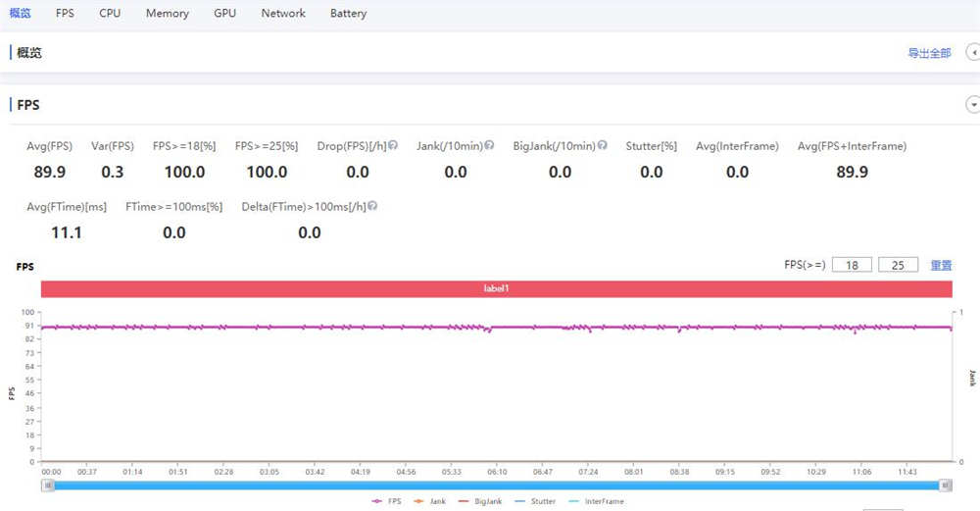Open help icon next to Drop(FPS)[/h]
The width and height of the screenshot is (980, 511).
(x=393, y=145)
